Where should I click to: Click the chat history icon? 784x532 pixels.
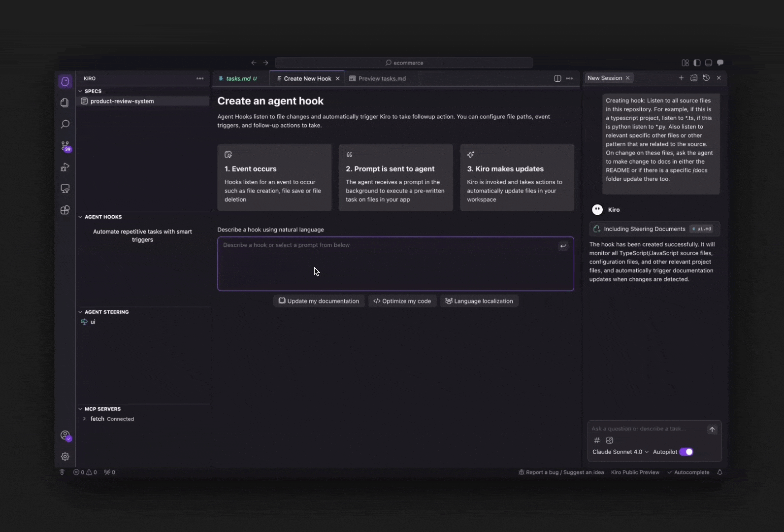706,78
